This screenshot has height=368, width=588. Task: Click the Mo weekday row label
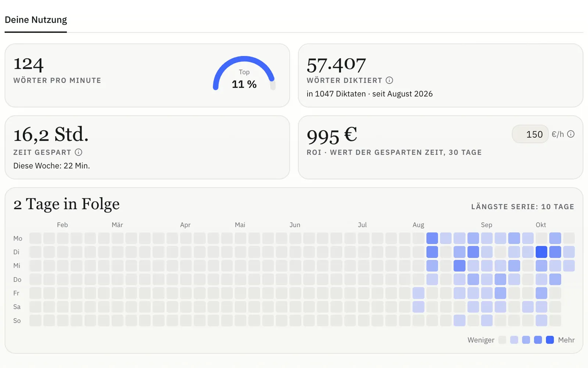[x=18, y=238]
